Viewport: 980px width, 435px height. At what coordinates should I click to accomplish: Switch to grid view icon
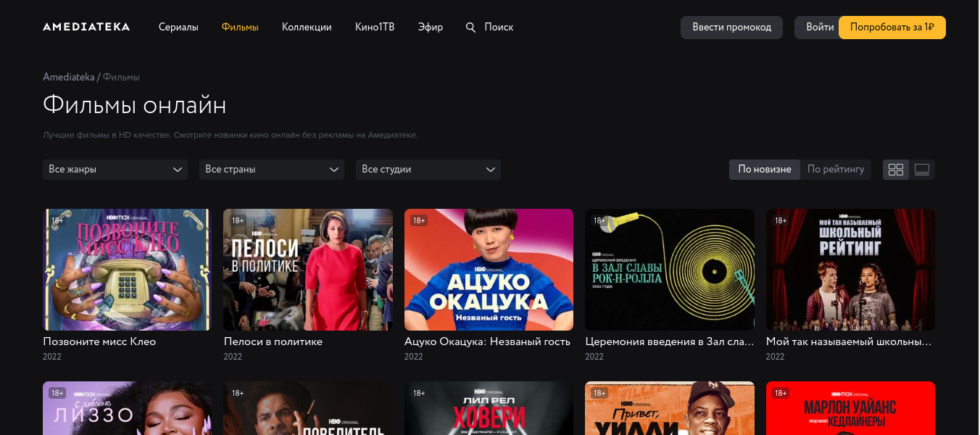pyautogui.click(x=896, y=170)
